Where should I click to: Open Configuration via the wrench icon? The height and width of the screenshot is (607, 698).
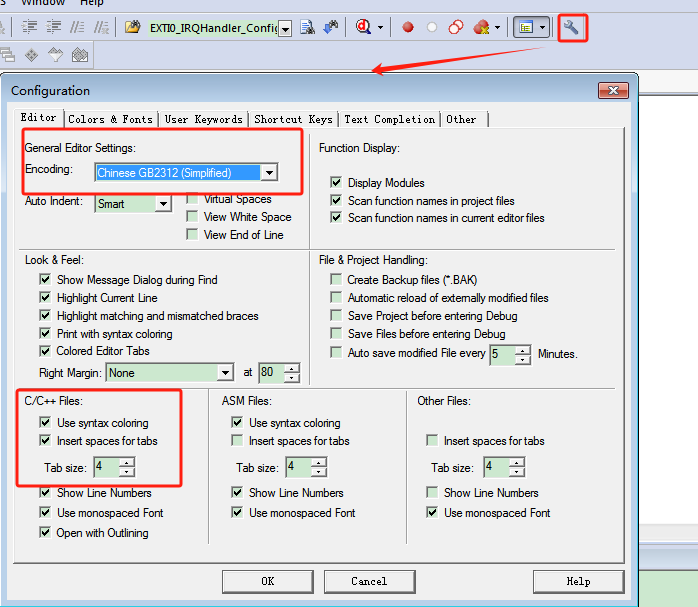572,28
